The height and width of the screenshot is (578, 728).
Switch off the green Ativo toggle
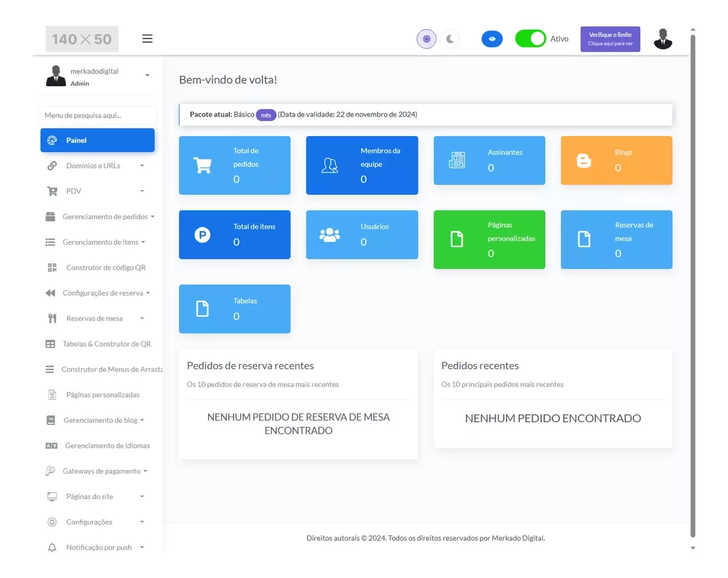[530, 39]
